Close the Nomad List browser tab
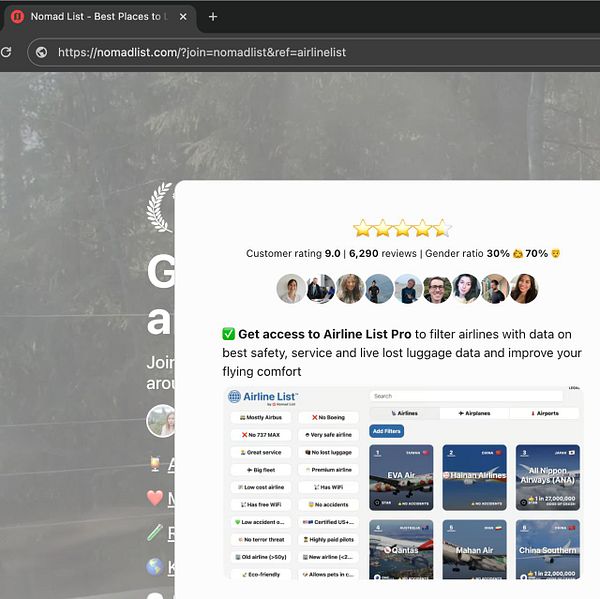The image size is (600, 599). (183, 17)
